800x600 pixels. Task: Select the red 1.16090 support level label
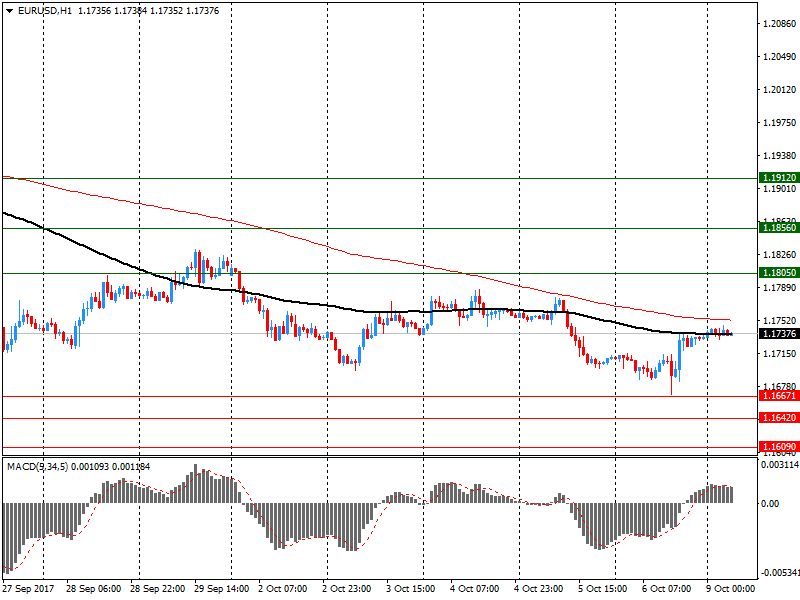(779, 446)
